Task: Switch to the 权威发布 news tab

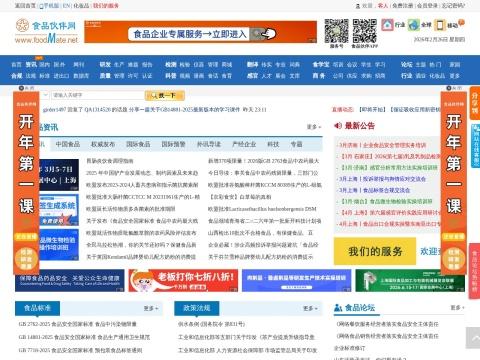Action: point(103,144)
